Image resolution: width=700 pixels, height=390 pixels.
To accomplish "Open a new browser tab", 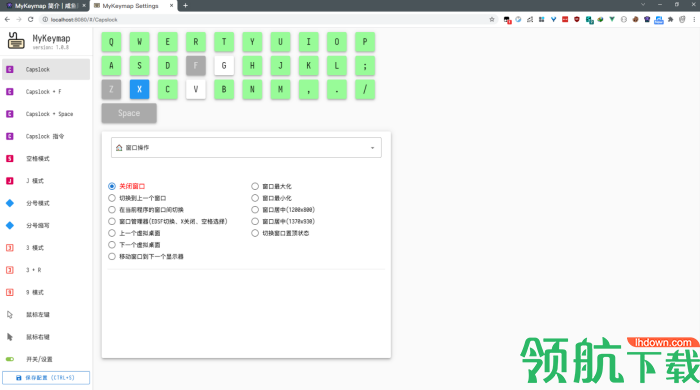I will 185,6.
